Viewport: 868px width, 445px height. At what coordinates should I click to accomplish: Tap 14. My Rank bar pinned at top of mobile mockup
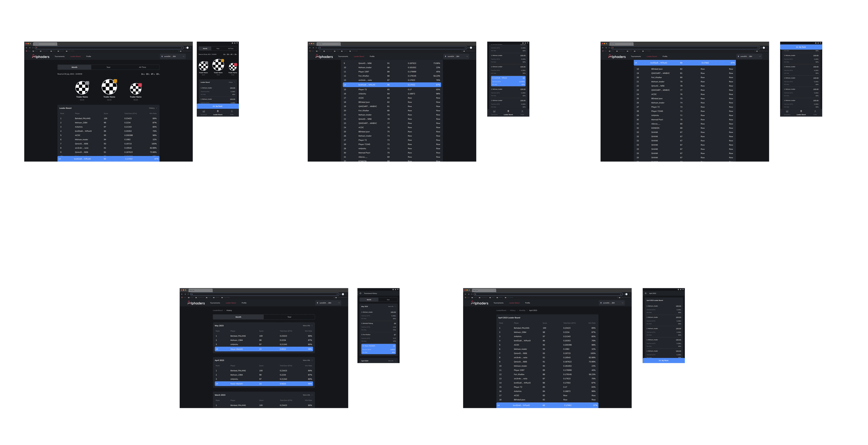801,47
